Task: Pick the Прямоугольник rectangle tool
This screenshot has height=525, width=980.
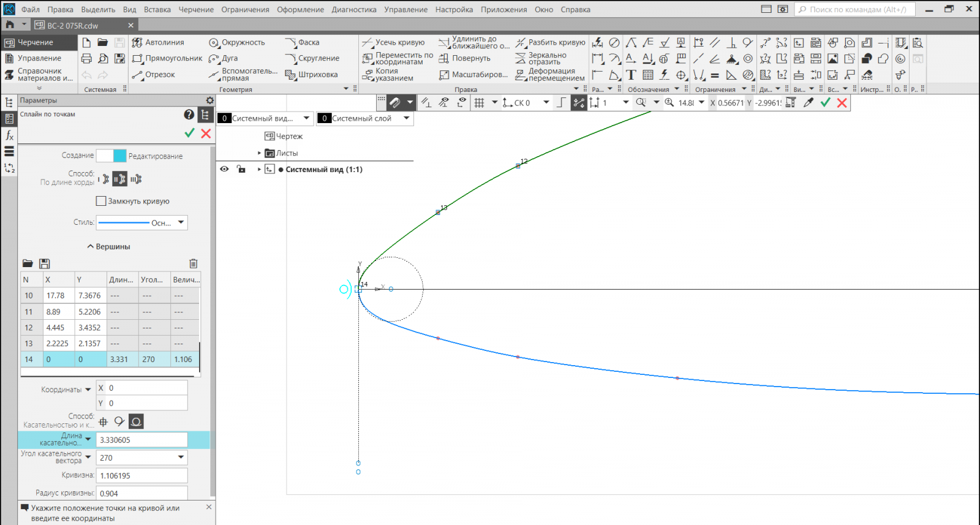Action: point(167,58)
